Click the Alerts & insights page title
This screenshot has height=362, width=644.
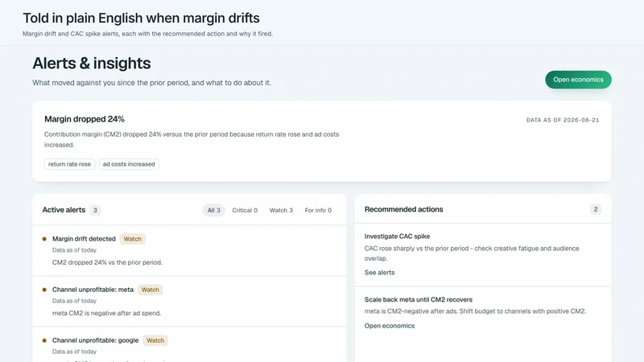point(92,64)
